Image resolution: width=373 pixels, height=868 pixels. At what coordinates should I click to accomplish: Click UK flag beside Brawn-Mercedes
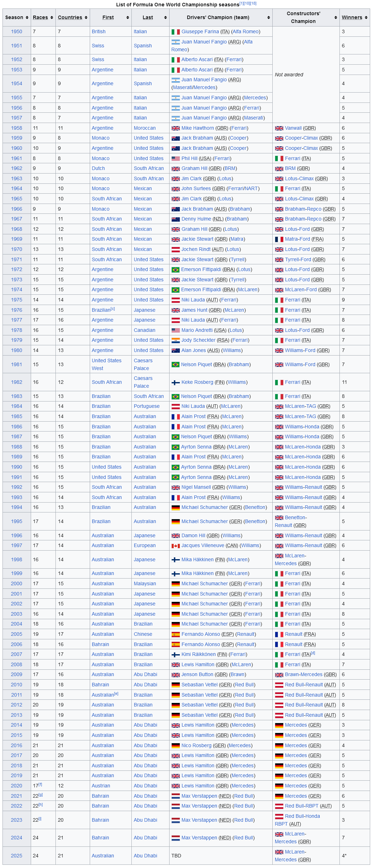[279, 675]
